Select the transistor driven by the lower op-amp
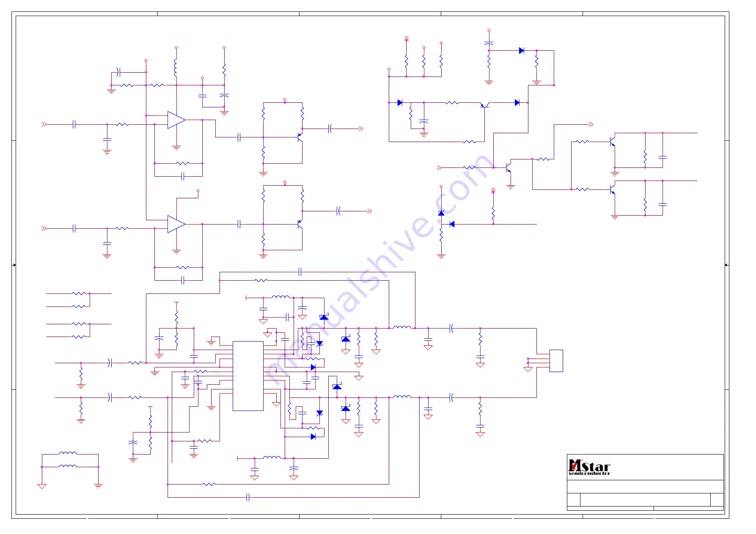Viewport: 756px width, 534px height. [x=300, y=224]
